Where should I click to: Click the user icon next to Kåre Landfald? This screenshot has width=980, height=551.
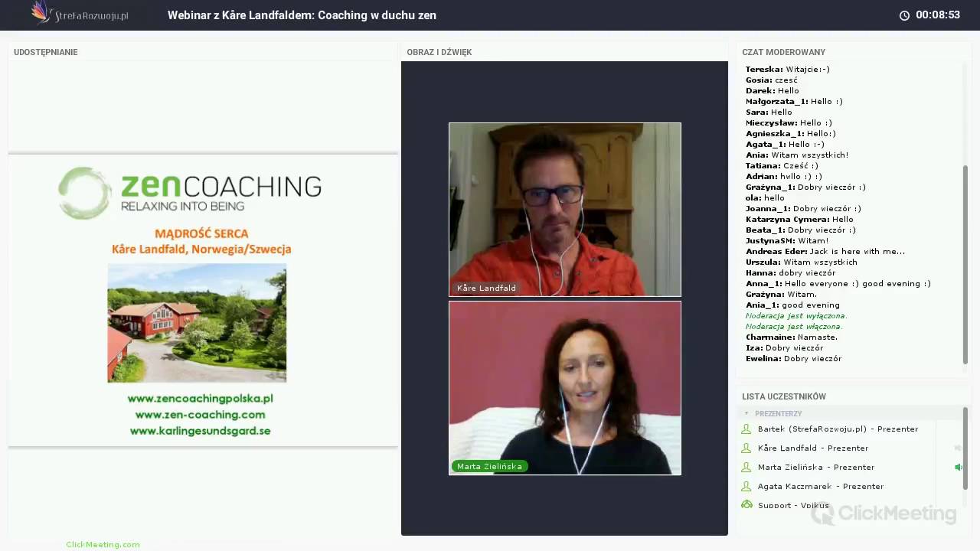coord(746,448)
